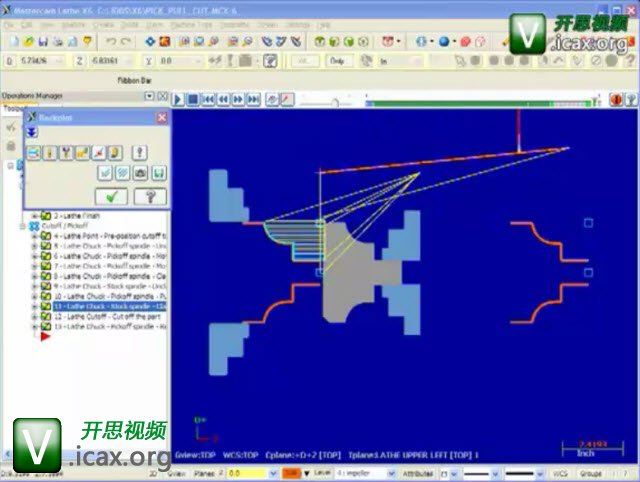Viewport: 640px width, 482px height.
Task: Click Planes in the status bar
Action: click(x=204, y=473)
